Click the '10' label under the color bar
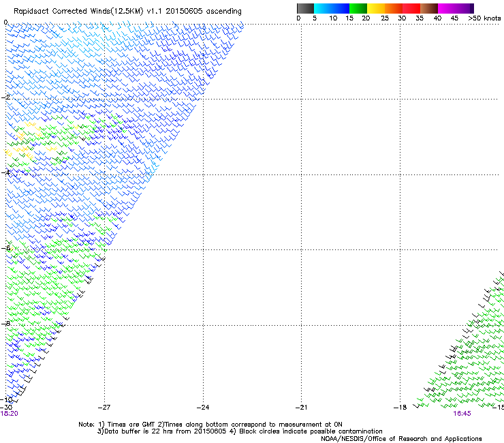Image resolution: width=504 pixels, height=443 pixels. [333, 18]
